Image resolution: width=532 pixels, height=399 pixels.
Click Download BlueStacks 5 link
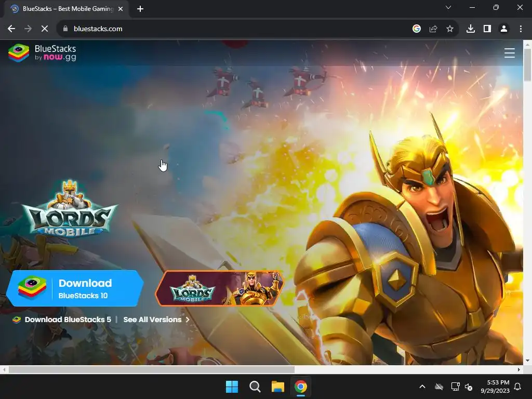coord(62,320)
